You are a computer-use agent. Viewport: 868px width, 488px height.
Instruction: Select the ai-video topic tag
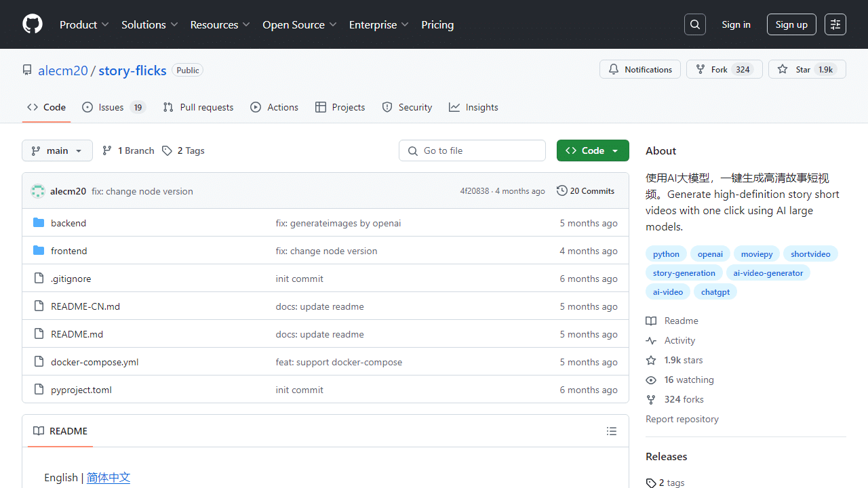tap(668, 292)
